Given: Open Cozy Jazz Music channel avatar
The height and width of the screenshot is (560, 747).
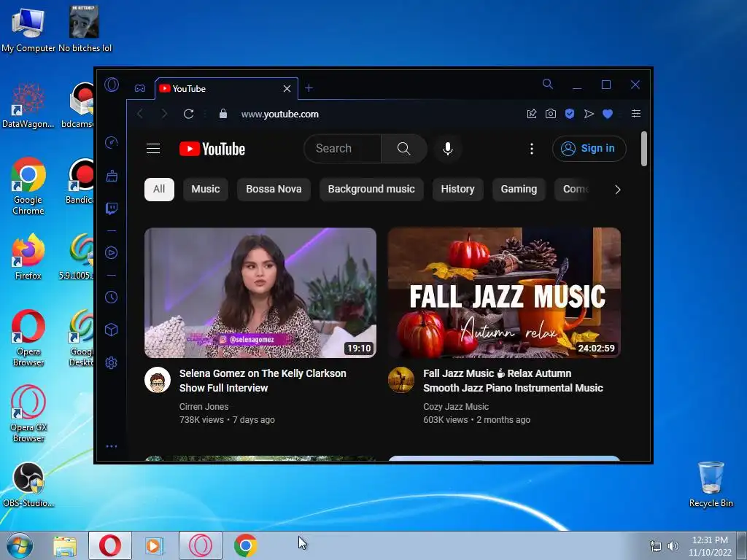Looking at the screenshot, I should (401, 380).
